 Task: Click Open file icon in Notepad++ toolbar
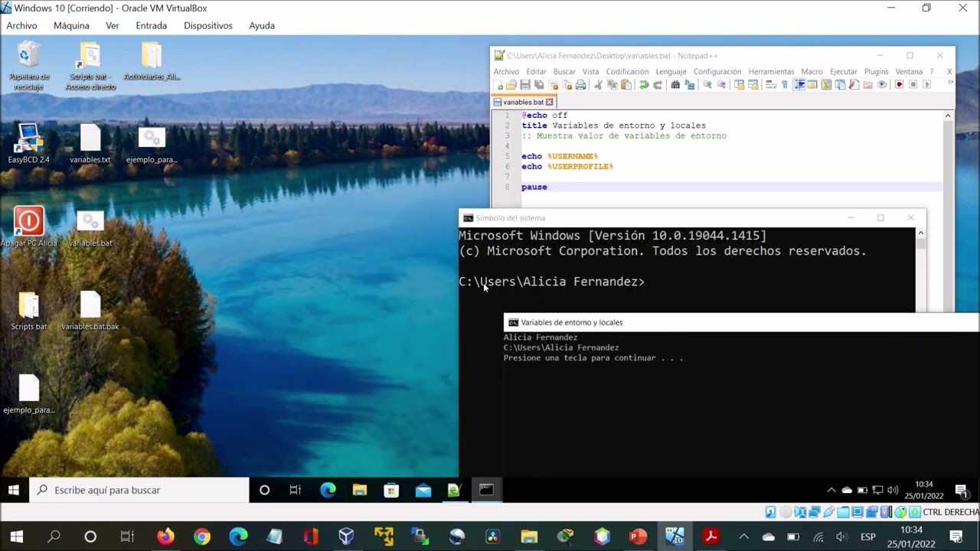click(511, 84)
